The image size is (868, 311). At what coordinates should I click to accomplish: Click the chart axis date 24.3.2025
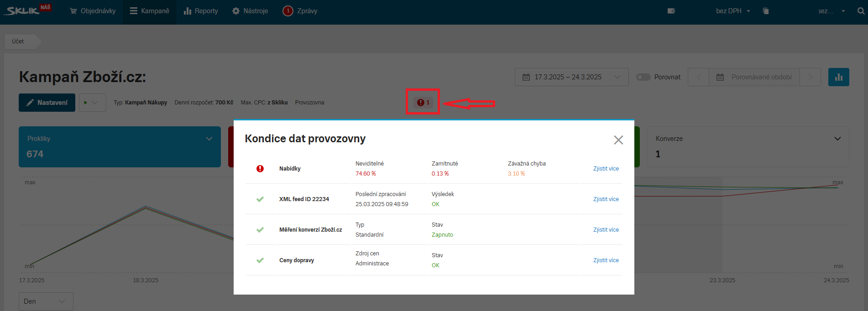tap(837, 280)
